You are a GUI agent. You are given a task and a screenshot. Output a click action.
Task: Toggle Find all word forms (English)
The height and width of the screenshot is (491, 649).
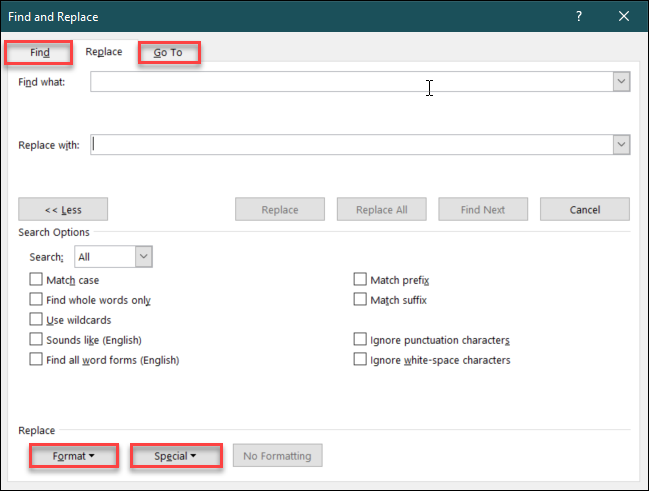click(36, 359)
